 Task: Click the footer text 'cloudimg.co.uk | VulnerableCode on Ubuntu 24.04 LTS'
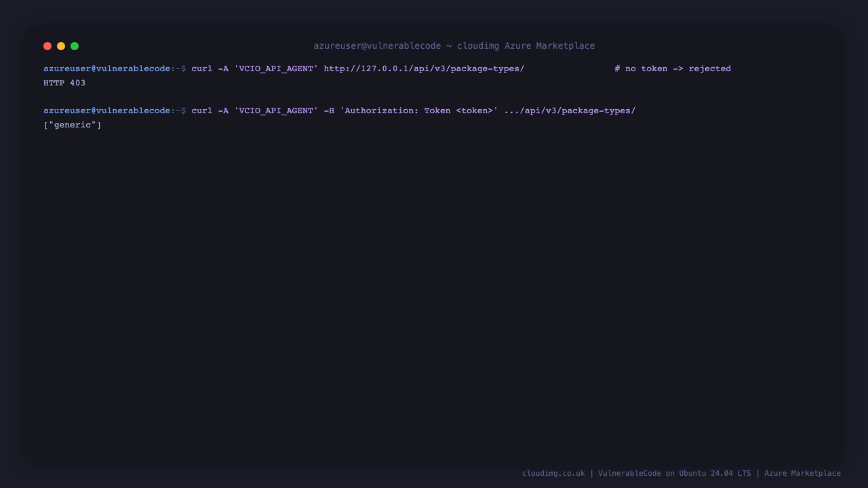[x=636, y=473]
